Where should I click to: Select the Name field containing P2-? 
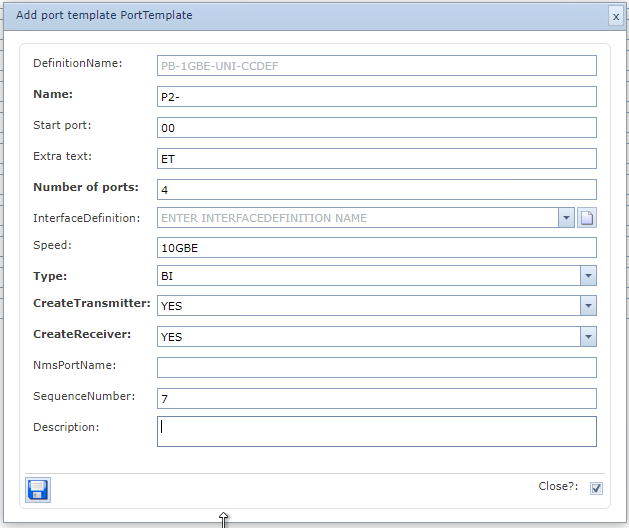(x=377, y=97)
